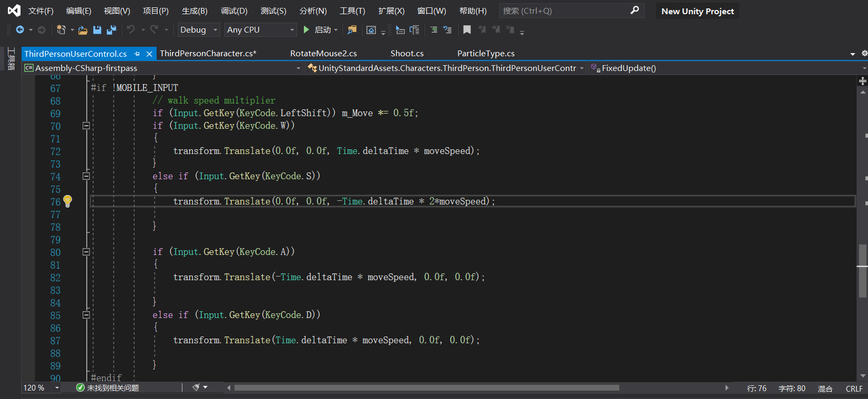Open the 视图(V) menu
The width and height of the screenshot is (868, 399).
tap(117, 11)
